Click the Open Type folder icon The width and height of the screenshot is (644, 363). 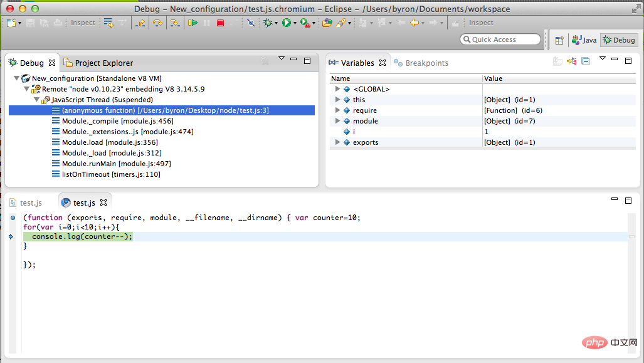[x=327, y=23]
